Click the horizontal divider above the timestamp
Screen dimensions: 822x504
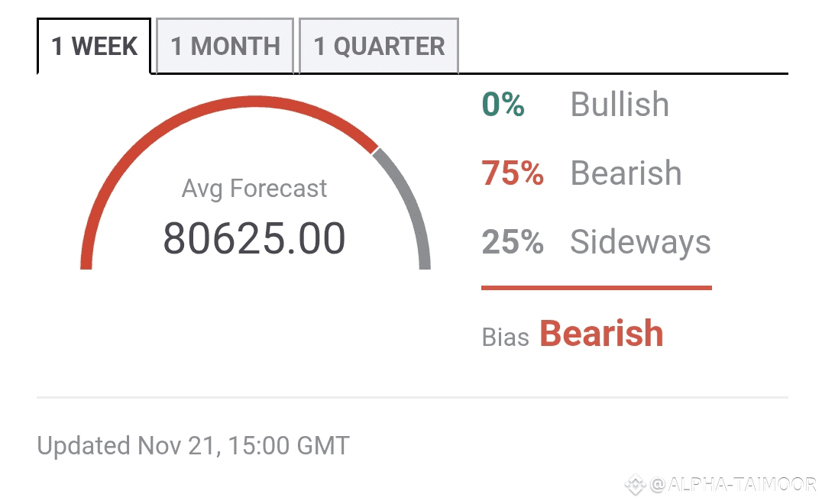tap(412, 398)
